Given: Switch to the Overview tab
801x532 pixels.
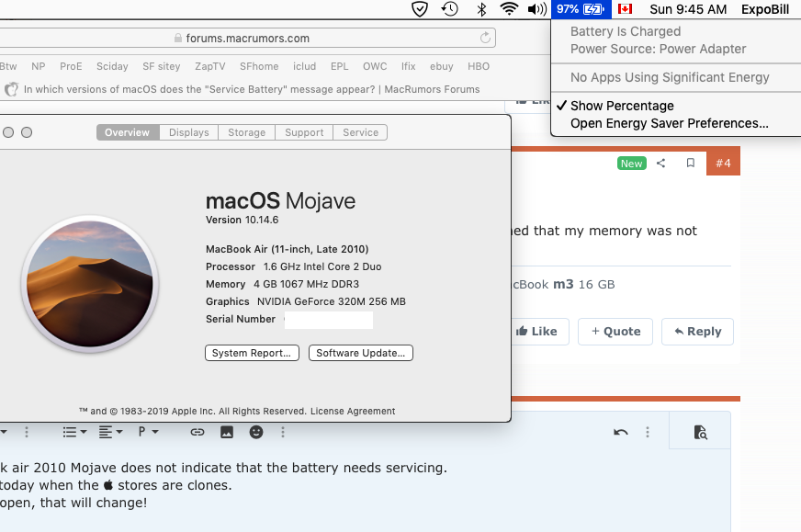Looking at the screenshot, I should [x=128, y=132].
